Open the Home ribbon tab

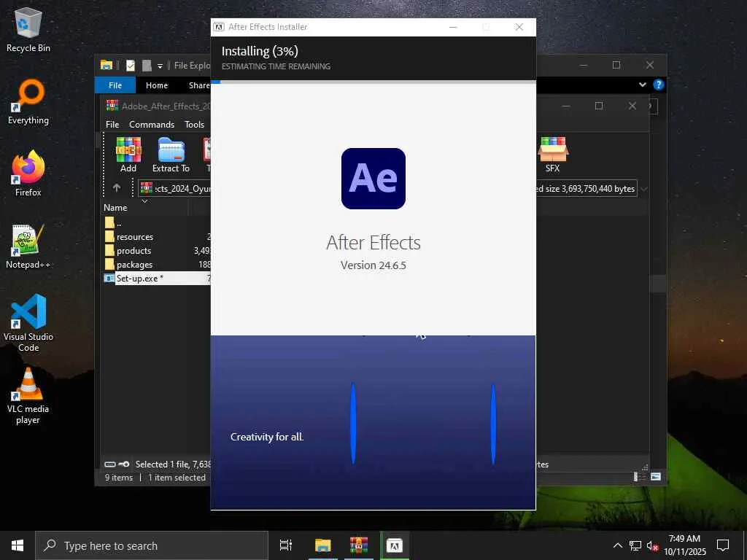[x=157, y=85]
